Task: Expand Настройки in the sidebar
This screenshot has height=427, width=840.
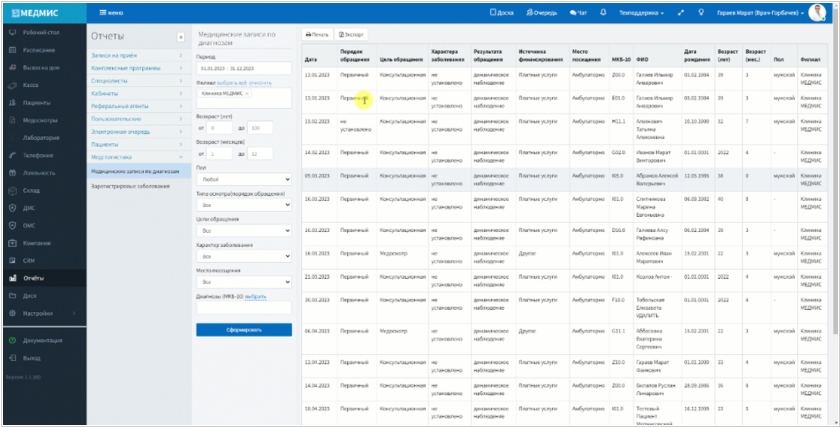Action: coord(41,313)
